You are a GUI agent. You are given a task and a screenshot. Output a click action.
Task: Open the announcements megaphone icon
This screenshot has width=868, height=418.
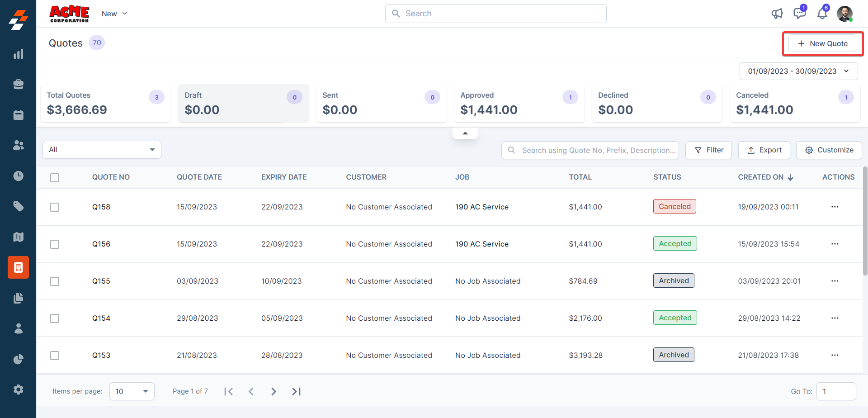click(x=777, y=14)
